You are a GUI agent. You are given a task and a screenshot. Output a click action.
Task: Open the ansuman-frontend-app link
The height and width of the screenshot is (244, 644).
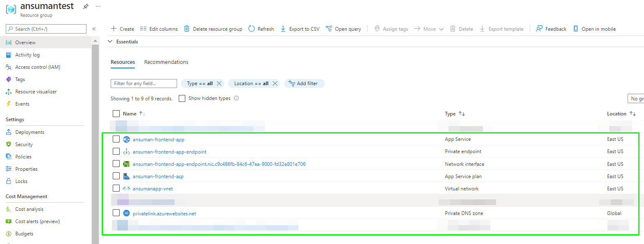(158, 140)
